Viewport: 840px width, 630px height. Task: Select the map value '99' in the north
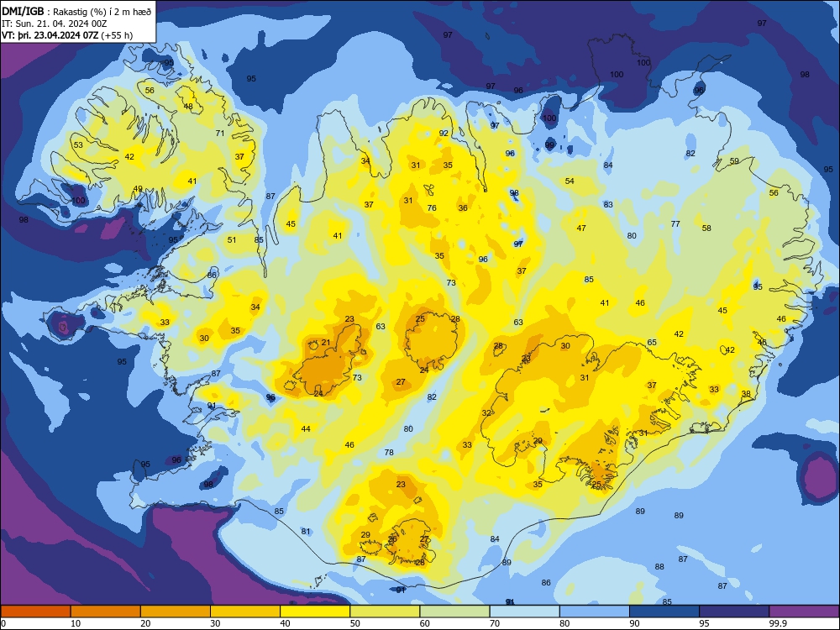coord(549,144)
